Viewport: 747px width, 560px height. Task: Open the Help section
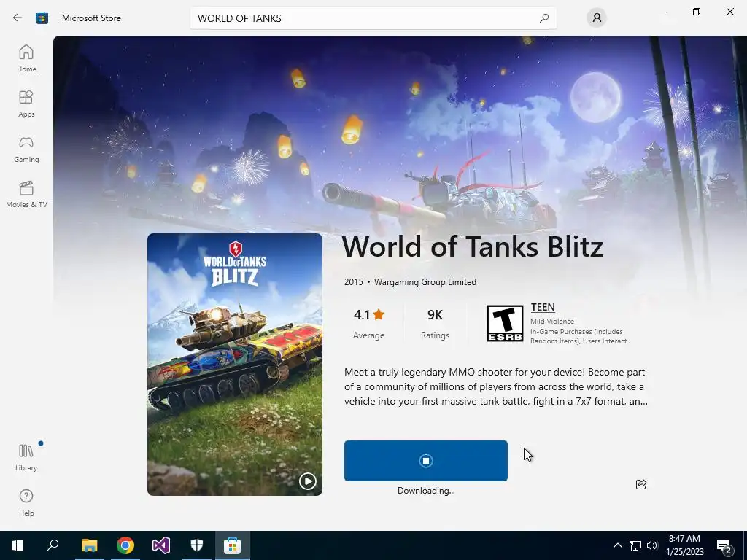[x=27, y=502]
